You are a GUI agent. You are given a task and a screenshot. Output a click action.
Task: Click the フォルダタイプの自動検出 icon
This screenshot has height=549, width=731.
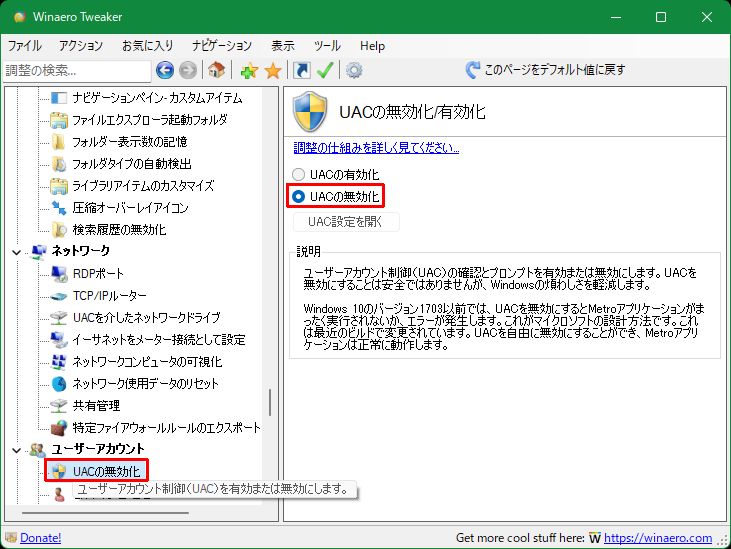59,164
